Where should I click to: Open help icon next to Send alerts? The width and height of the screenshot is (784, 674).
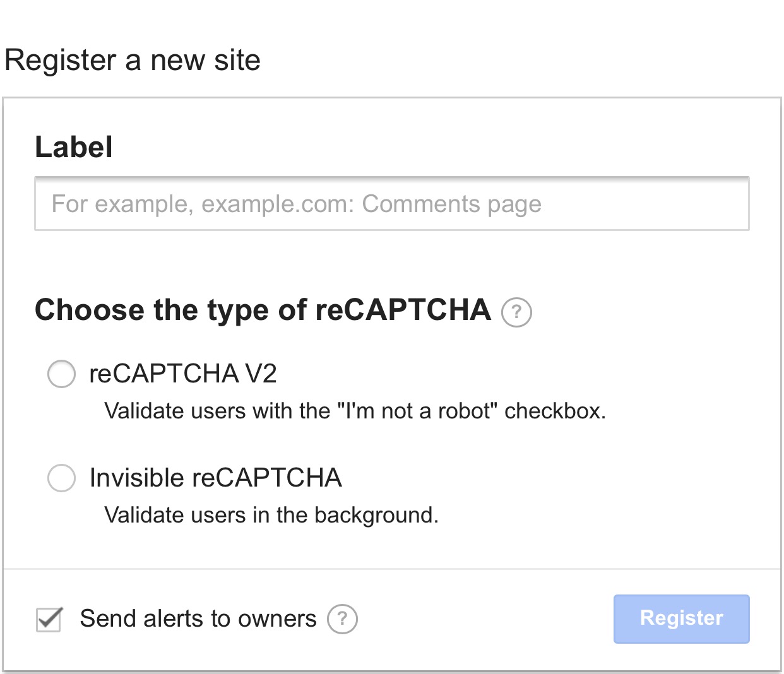click(x=342, y=619)
